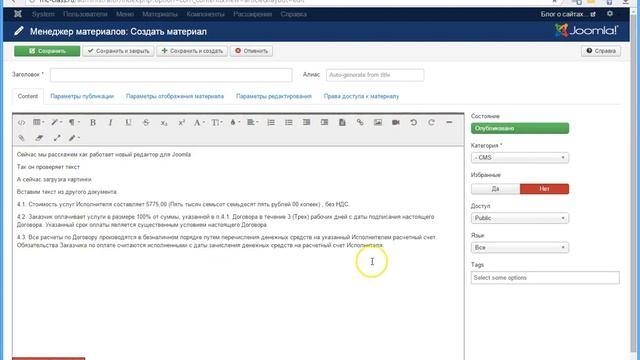The width and height of the screenshot is (640, 360).
Task: Set Избранные to Да
Action: [495, 189]
